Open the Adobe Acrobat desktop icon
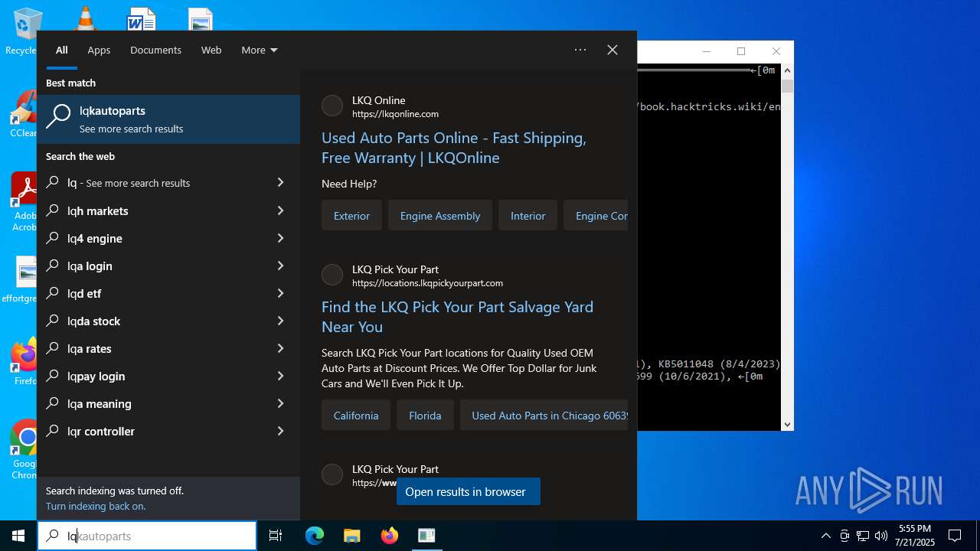Viewport: 980px width, 551px height. pos(24,201)
